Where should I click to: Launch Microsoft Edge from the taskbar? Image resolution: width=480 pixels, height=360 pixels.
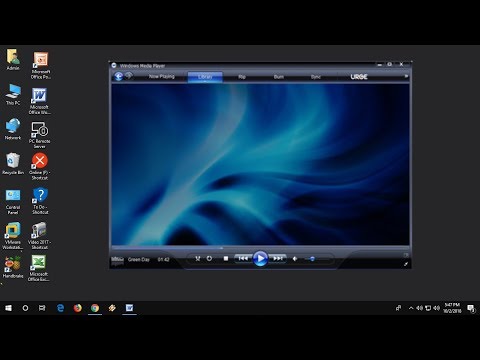(x=60, y=308)
